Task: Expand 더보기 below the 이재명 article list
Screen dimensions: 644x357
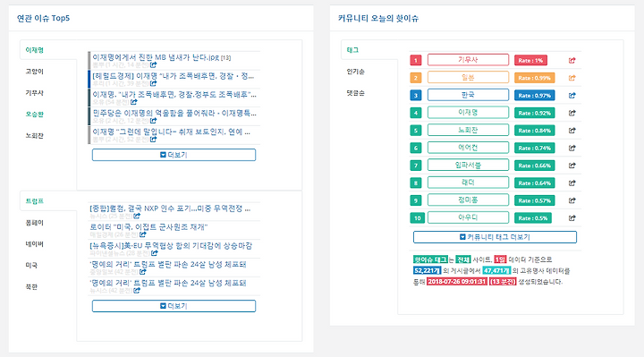Action: pos(174,155)
